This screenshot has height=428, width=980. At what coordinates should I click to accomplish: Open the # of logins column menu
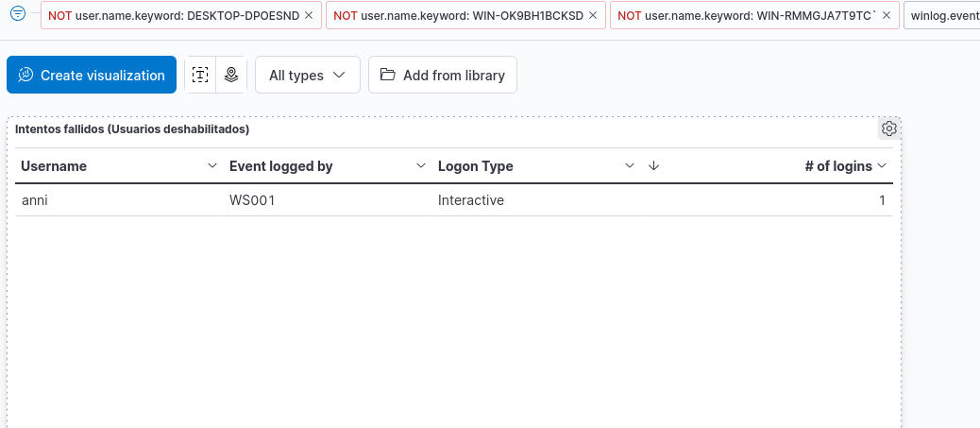[x=882, y=165]
